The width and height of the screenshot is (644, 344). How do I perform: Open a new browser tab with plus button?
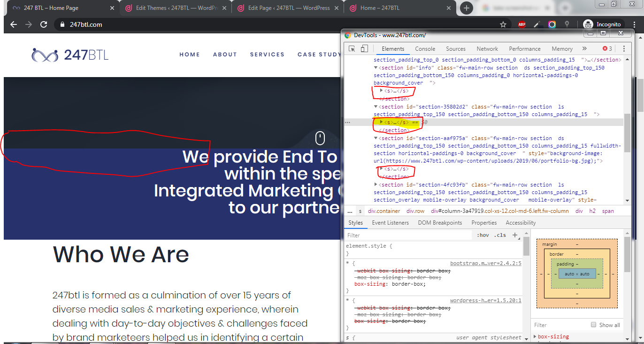[466, 8]
